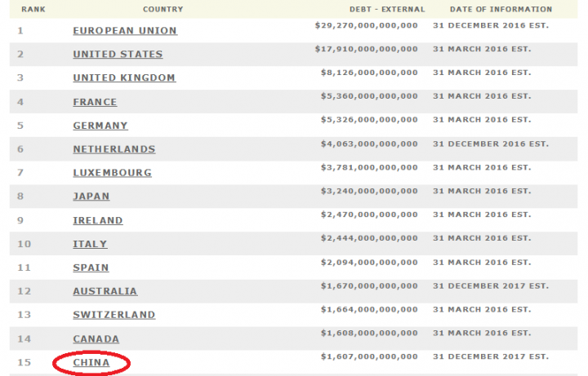The image size is (588, 376).
Task: Click the date in the Japan row
Action: [x=483, y=192]
